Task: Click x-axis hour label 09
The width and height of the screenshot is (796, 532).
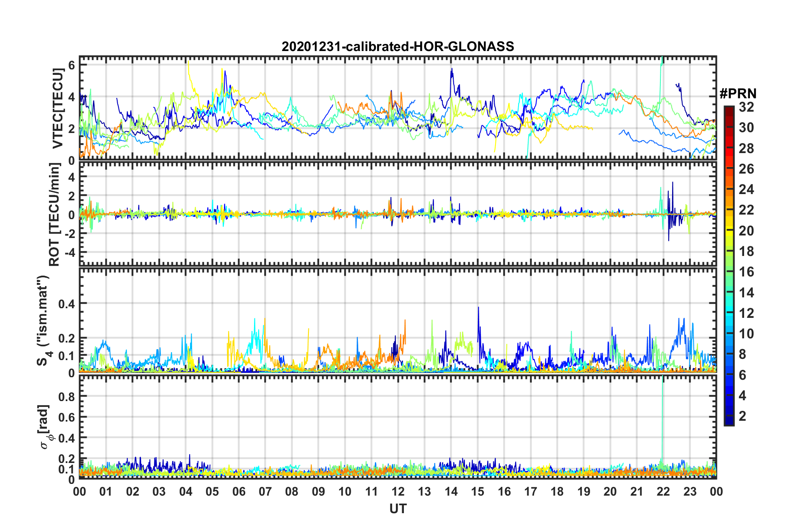Action: tap(318, 491)
